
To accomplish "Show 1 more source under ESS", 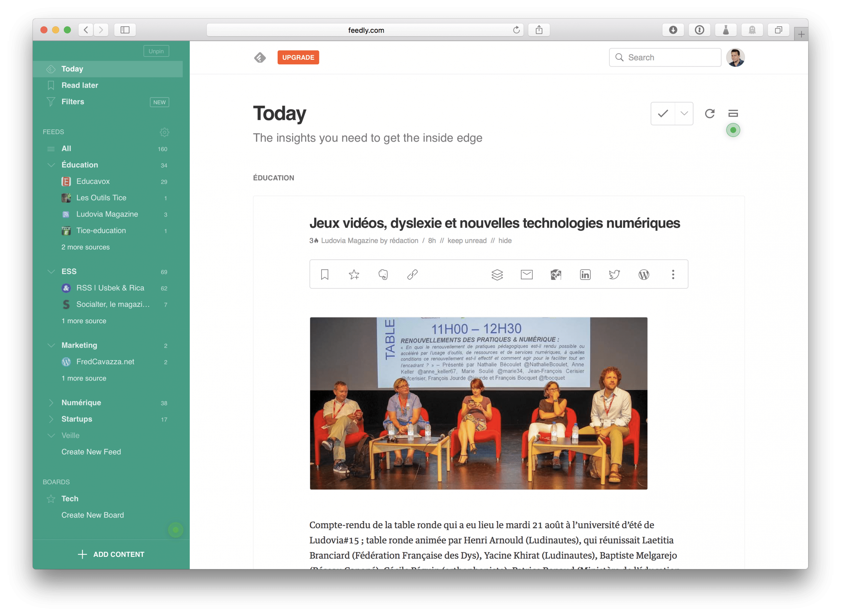I will pos(84,321).
